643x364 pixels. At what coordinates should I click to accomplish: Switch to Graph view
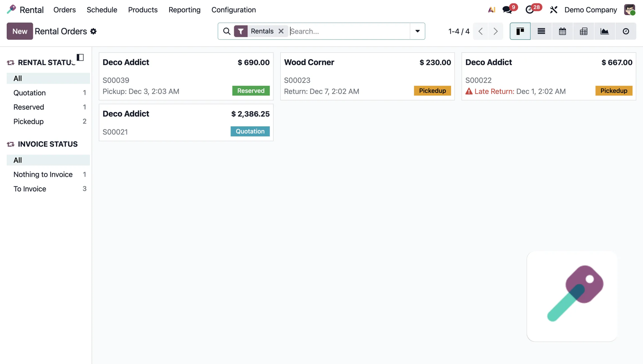(x=604, y=31)
